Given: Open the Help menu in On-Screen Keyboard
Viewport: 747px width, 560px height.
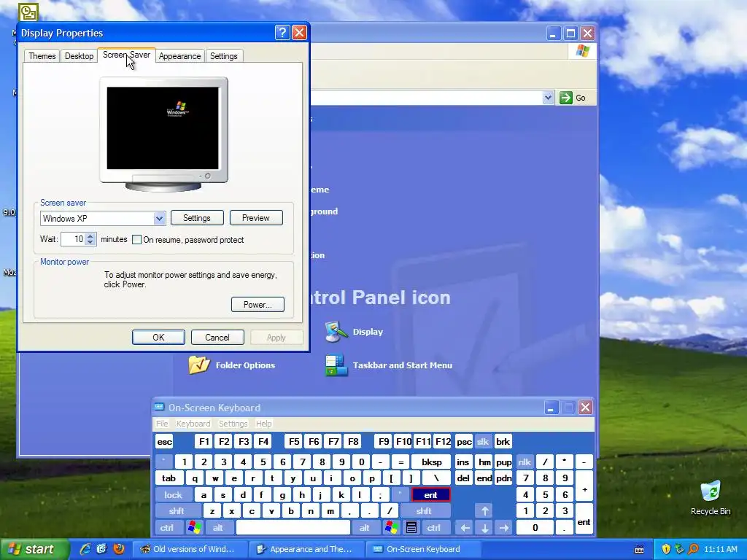Looking at the screenshot, I should click(263, 424).
